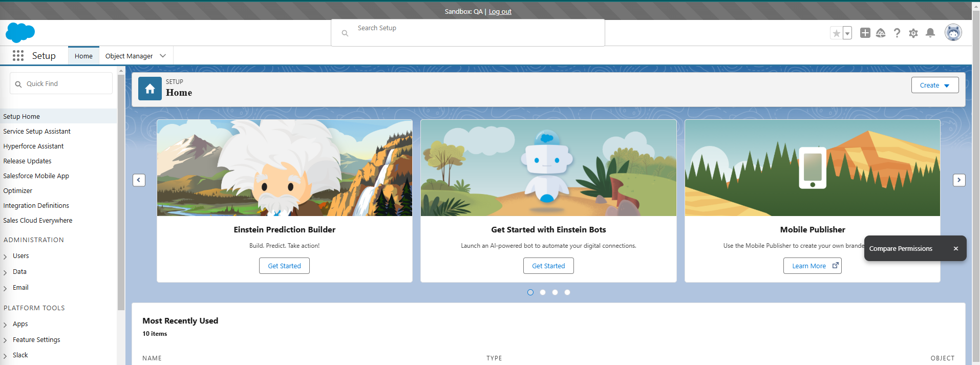
Task: Switch to the Object Manager tab
Action: click(129, 56)
